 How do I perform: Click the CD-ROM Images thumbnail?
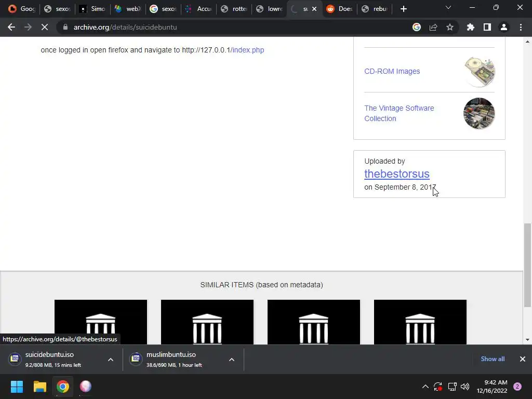[x=480, y=72]
